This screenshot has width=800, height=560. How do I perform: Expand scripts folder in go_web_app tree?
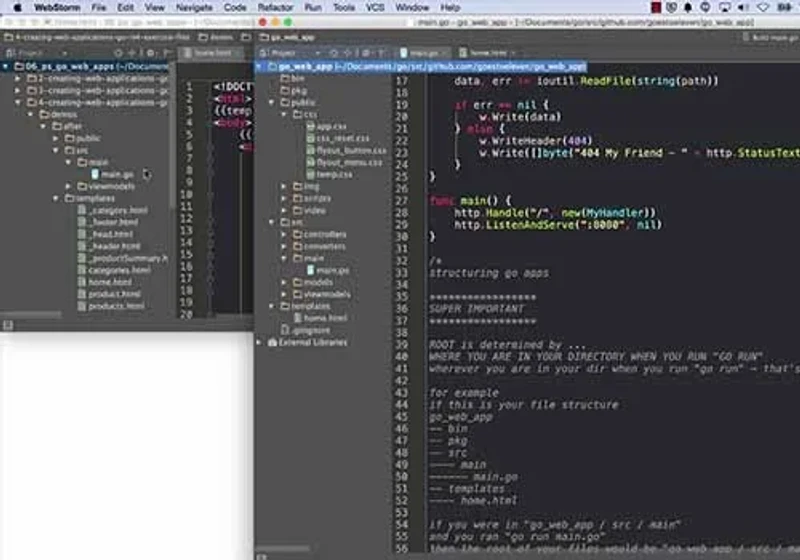(284, 198)
